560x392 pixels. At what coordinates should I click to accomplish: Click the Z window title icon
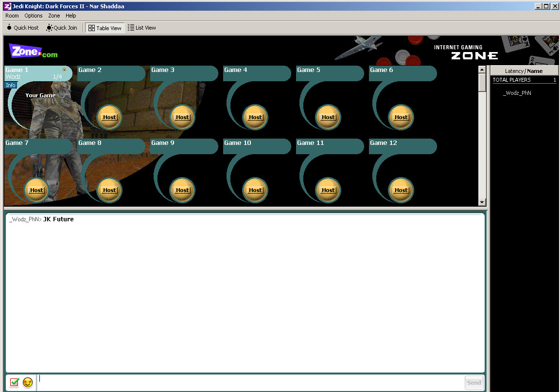click(x=7, y=6)
